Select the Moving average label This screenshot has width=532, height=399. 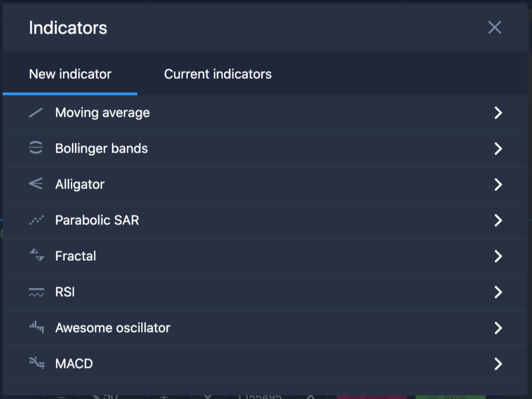point(102,113)
